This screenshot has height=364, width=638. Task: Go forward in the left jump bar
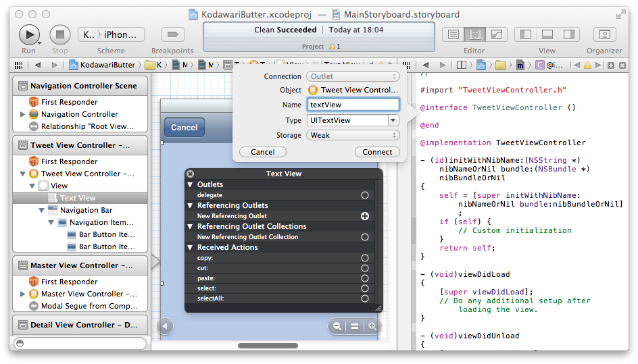55,65
